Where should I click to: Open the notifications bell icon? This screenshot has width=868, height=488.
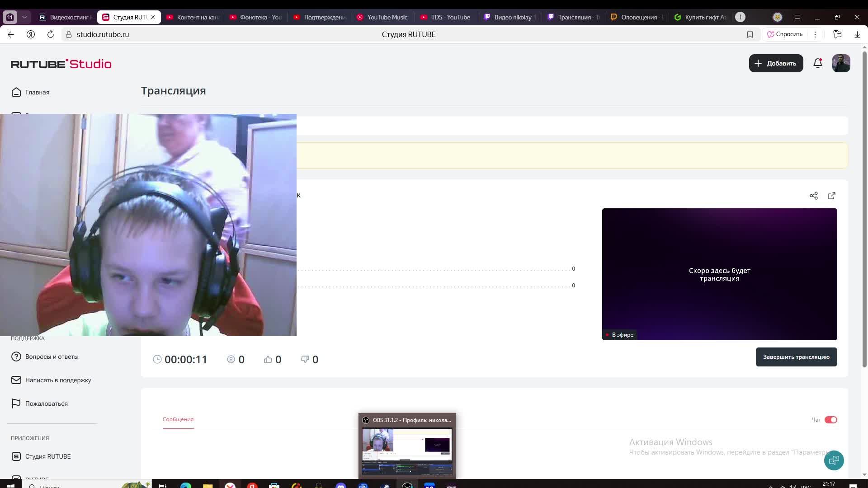pos(817,63)
